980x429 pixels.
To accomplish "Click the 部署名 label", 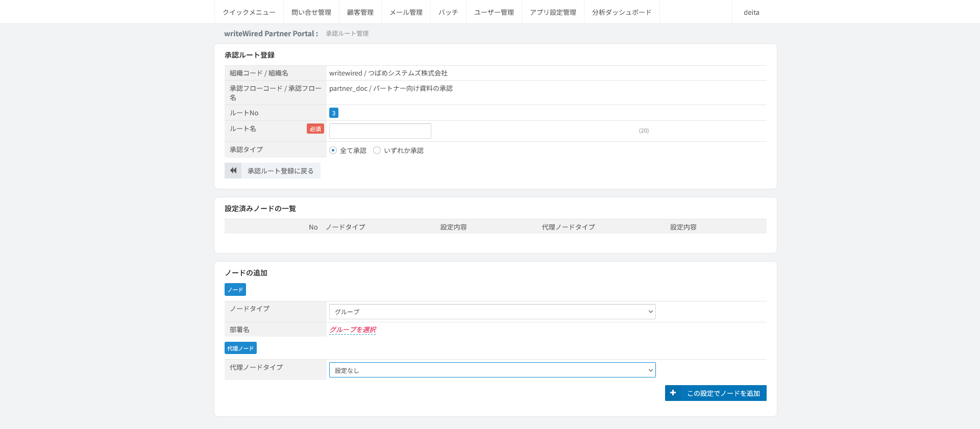I will 239,330.
